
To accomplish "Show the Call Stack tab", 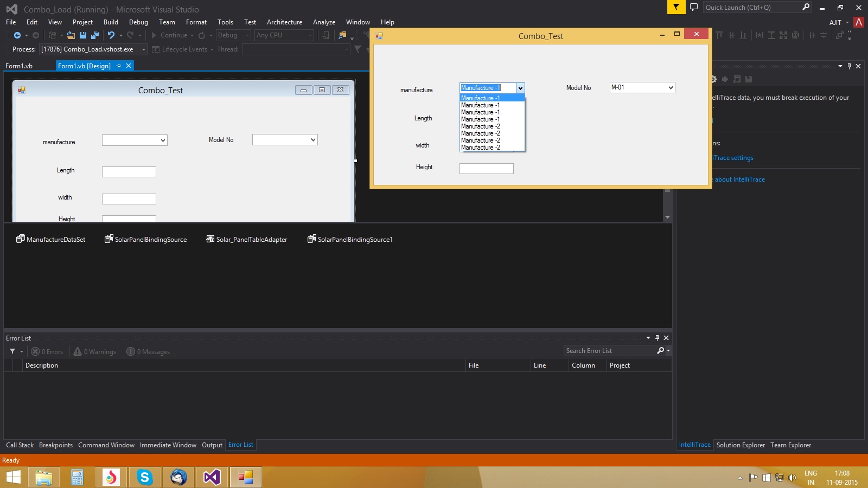I will pyautogui.click(x=20, y=445).
